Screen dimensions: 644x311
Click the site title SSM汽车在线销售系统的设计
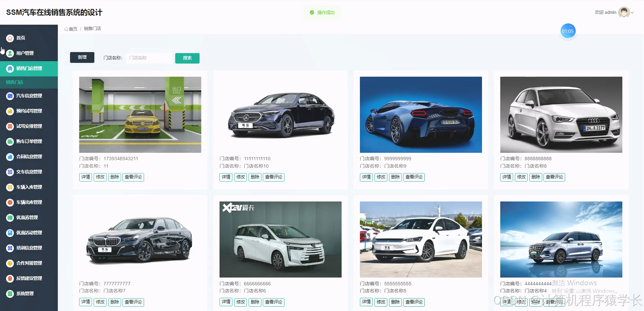pos(54,13)
